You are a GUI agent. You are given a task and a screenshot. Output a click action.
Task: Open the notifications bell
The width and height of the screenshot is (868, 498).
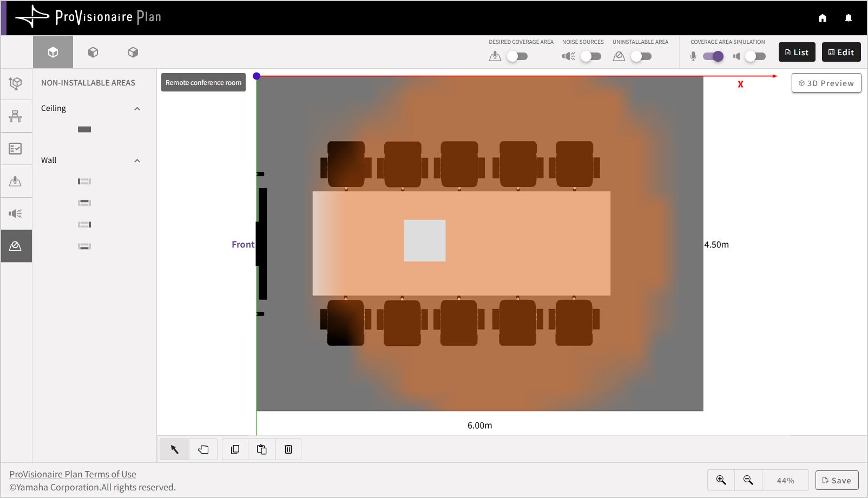849,18
